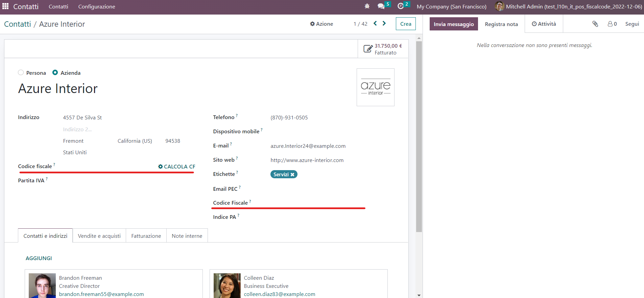Open the Mitchell Admin user menu
Screen dimensions: 644x298
click(x=568, y=6)
